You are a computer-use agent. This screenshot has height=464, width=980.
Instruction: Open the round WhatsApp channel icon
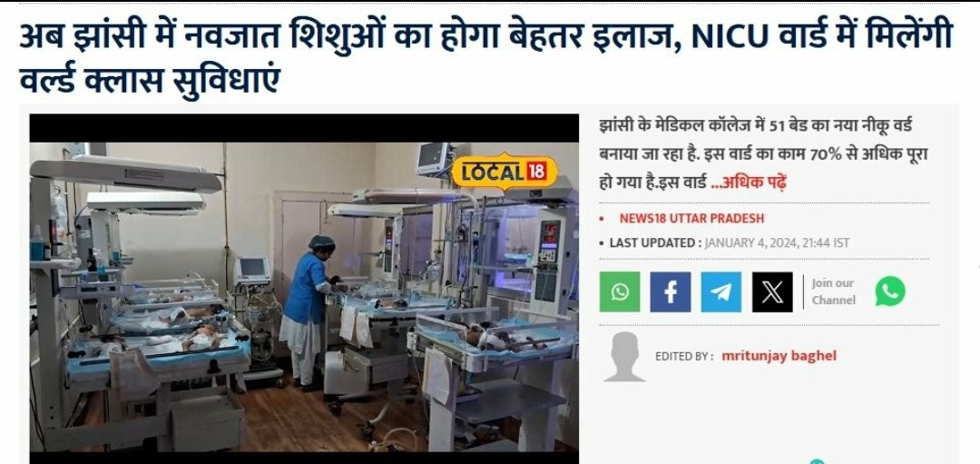click(890, 291)
